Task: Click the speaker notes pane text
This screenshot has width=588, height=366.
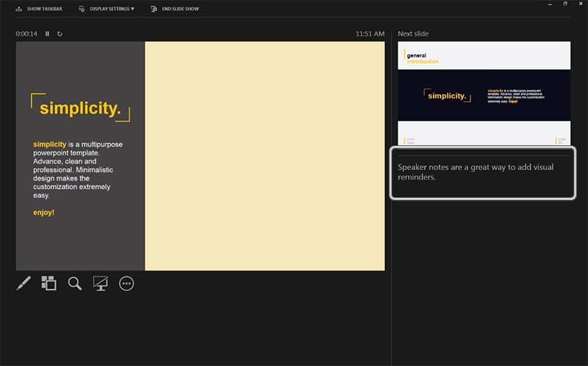Action: coord(475,172)
